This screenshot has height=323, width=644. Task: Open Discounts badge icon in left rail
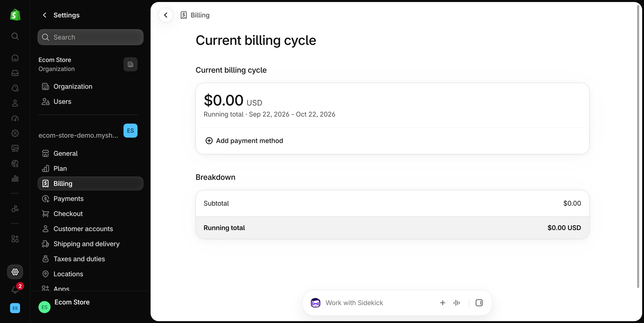click(15, 133)
